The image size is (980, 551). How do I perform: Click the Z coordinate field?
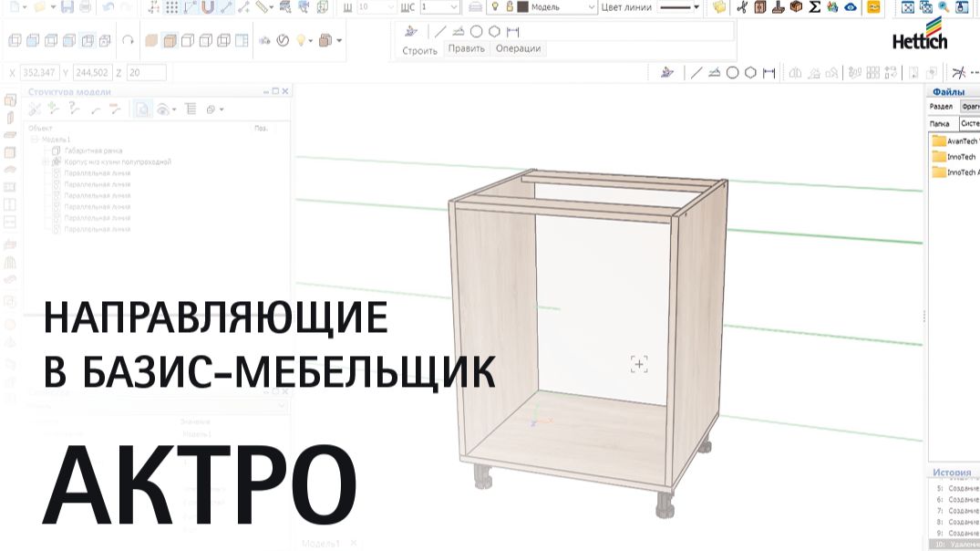pyautogui.click(x=146, y=73)
